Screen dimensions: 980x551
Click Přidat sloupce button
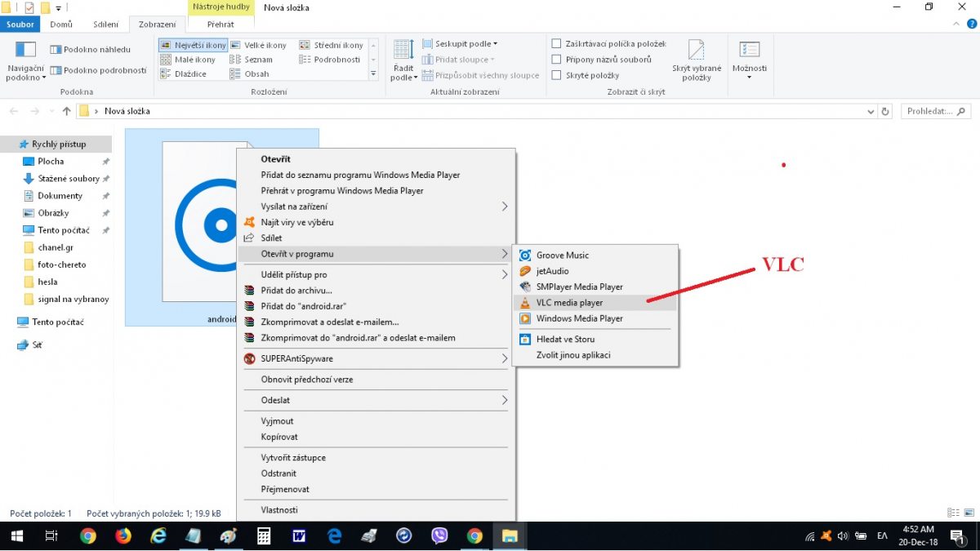pos(459,60)
